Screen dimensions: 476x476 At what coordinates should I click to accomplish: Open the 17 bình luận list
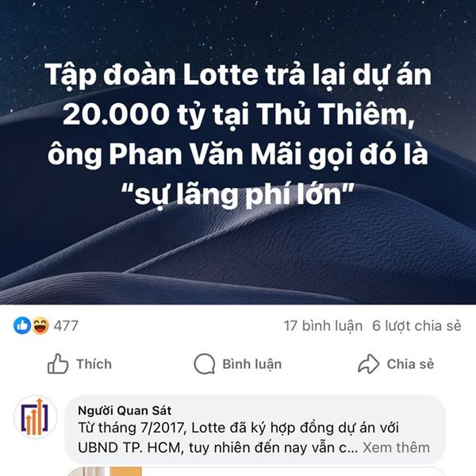tap(323, 326)
